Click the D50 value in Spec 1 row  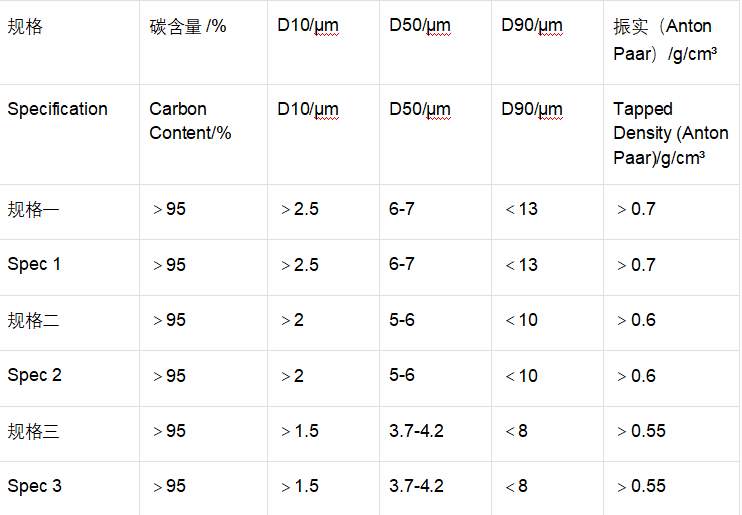[402, 265]
